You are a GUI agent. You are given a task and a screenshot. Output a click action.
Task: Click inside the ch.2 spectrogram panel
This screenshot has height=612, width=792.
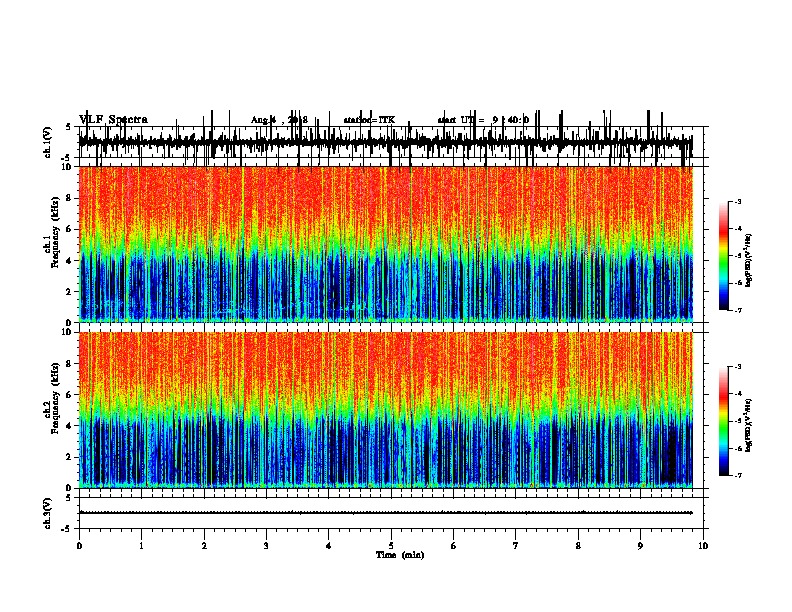click(386, 410)
